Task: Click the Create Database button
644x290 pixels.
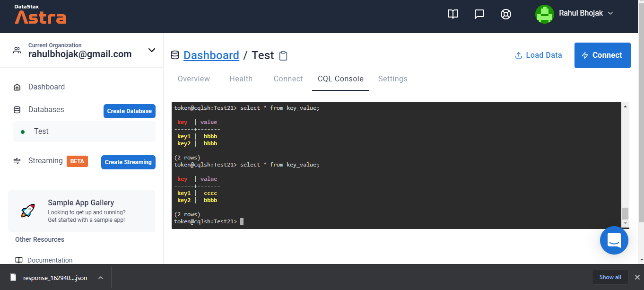Action: point(129,111)
